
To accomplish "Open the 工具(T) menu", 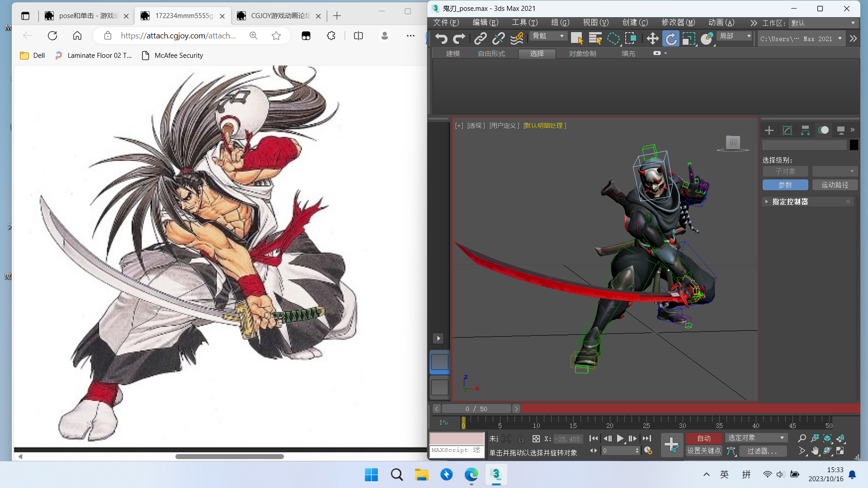I will (x=524, y=23).
